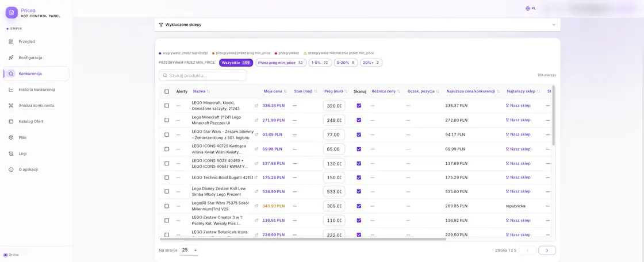The image size is (644, 262).
Task: Toggle Skanuj checkbox for Lego Disney Król Lew
Action: tap(359, 191)
